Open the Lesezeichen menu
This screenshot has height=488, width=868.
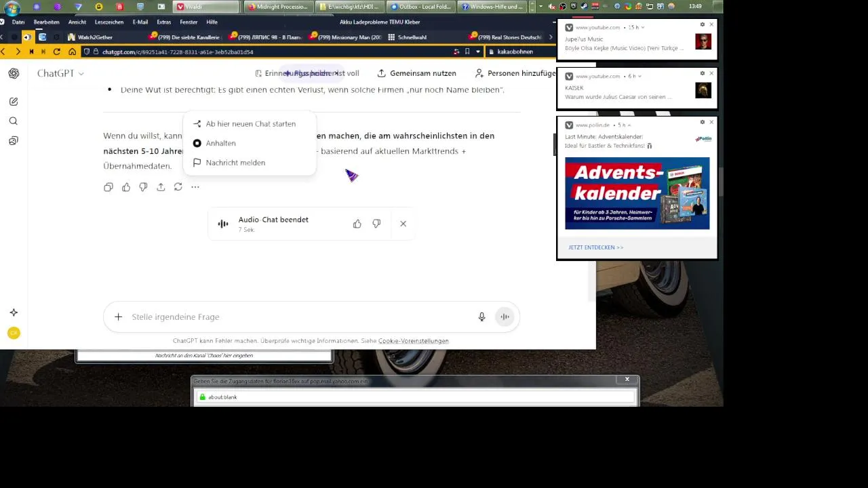109,22
